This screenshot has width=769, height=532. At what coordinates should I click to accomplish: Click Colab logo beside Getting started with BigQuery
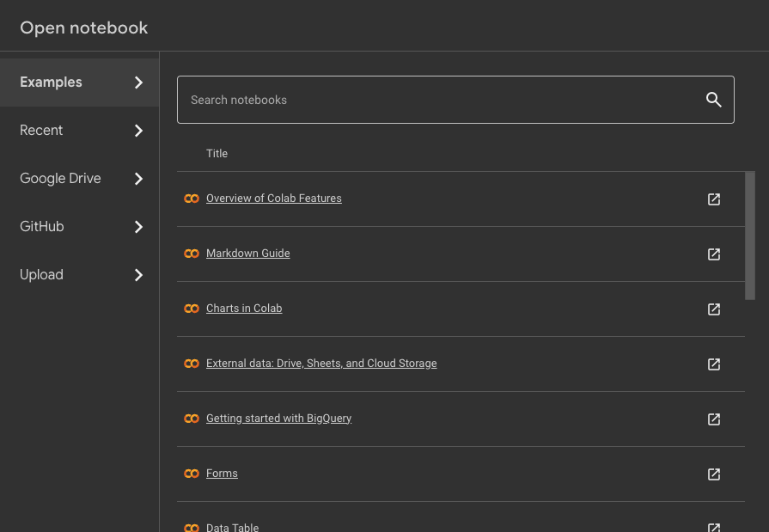point(192,419)
